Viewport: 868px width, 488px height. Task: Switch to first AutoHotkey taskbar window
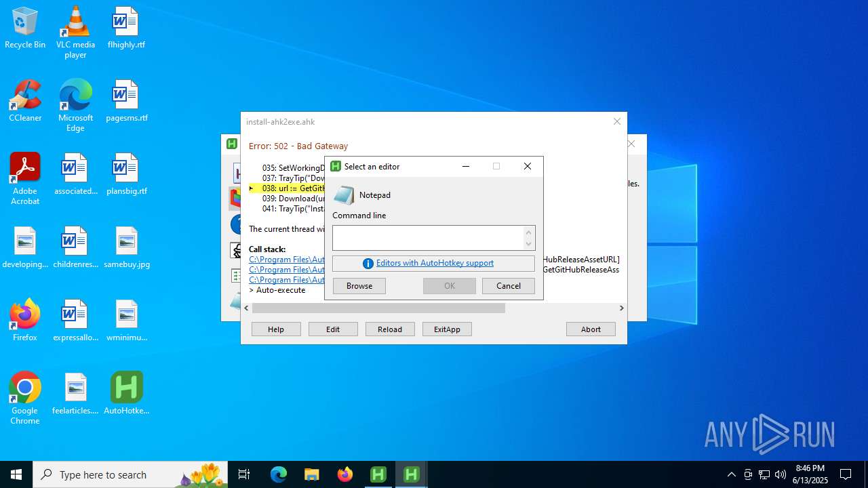(x=378, y=474)
